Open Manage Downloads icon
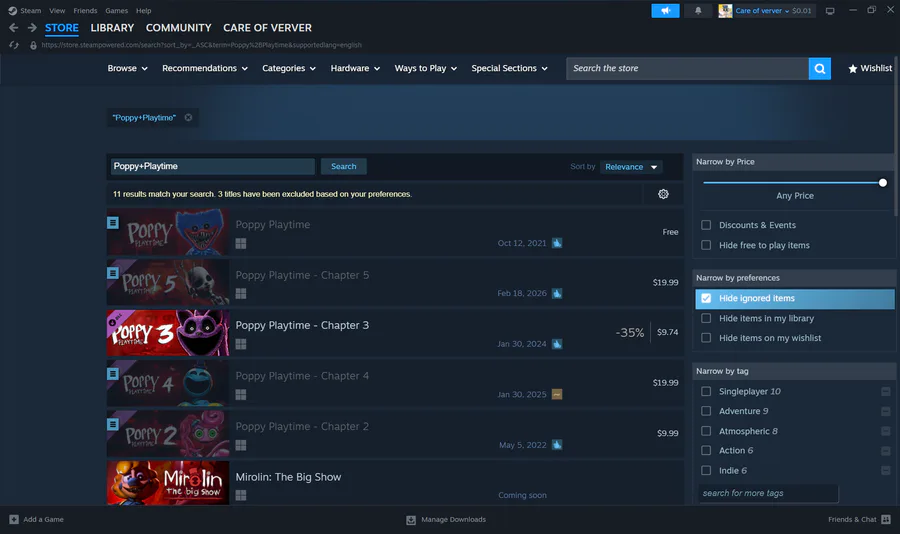The image size is (900, 534). [x=411, y=520]
